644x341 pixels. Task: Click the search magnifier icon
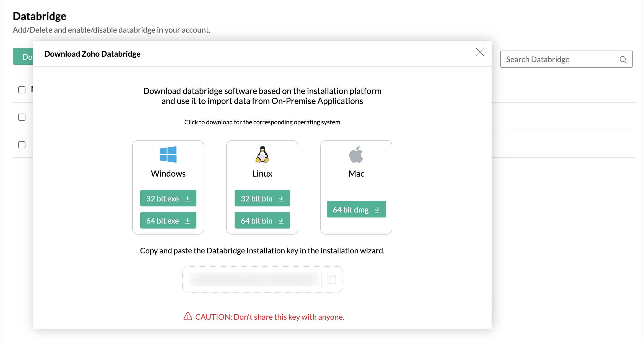[623, 59]
